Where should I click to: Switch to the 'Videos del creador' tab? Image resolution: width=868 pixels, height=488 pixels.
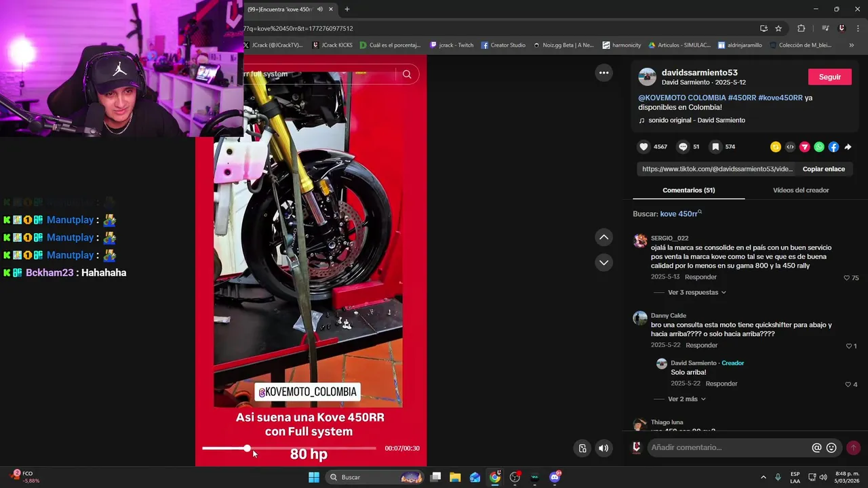[x=801, y=190]
